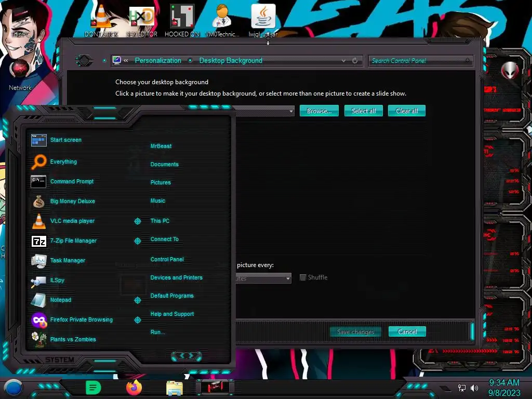Open Music from start menu

click(x=158, y=201)
